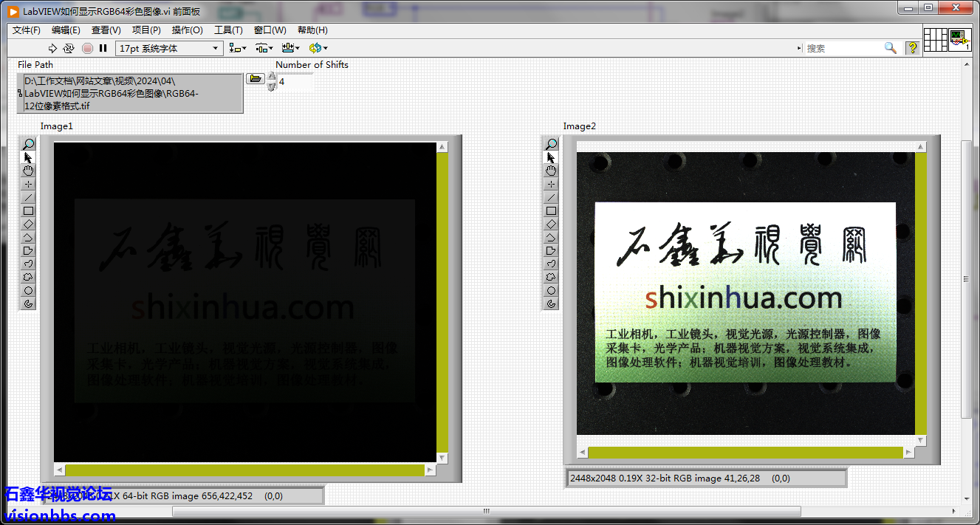Click the Run arrow button
Screen dimensions: 980x525
click(52, 48)
